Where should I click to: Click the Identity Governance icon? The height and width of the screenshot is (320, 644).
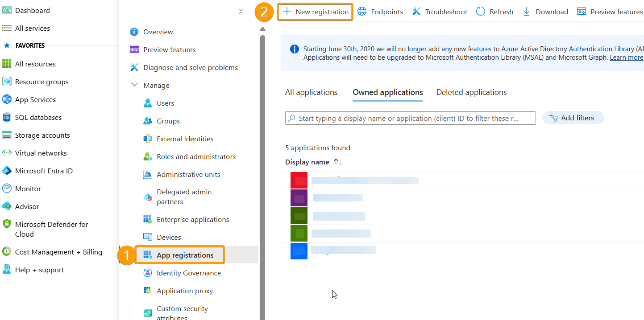click(148, 273)
